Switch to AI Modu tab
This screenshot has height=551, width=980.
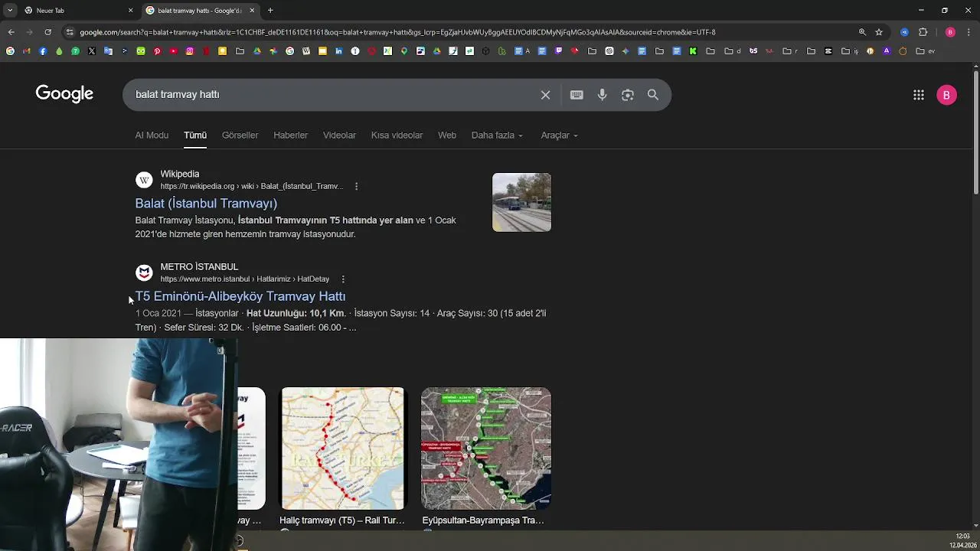click(152, 135)
